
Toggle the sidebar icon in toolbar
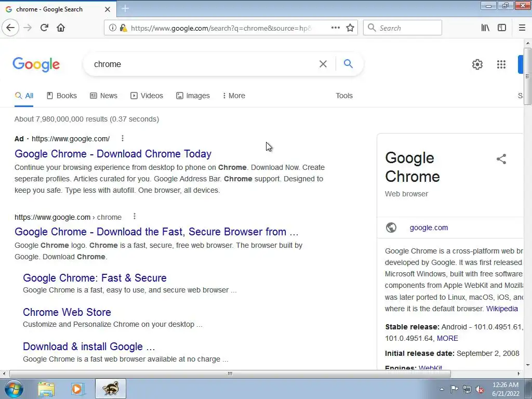click(x=502, y=28)
